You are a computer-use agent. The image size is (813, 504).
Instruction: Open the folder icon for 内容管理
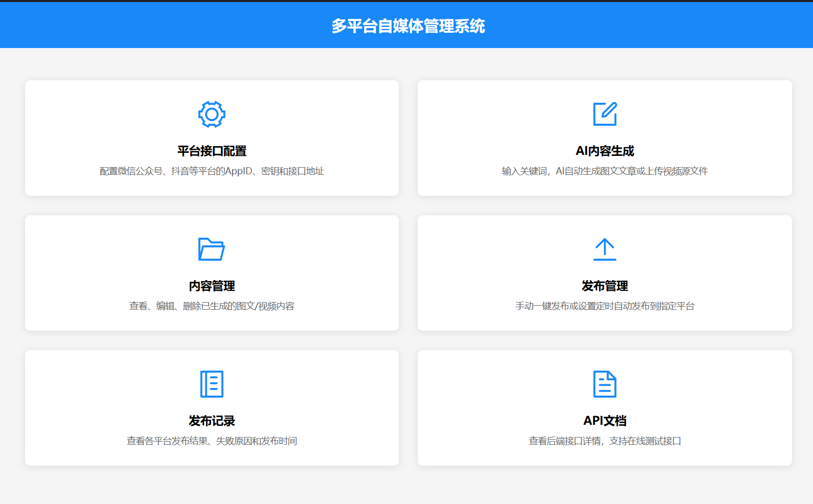(212, 249)
